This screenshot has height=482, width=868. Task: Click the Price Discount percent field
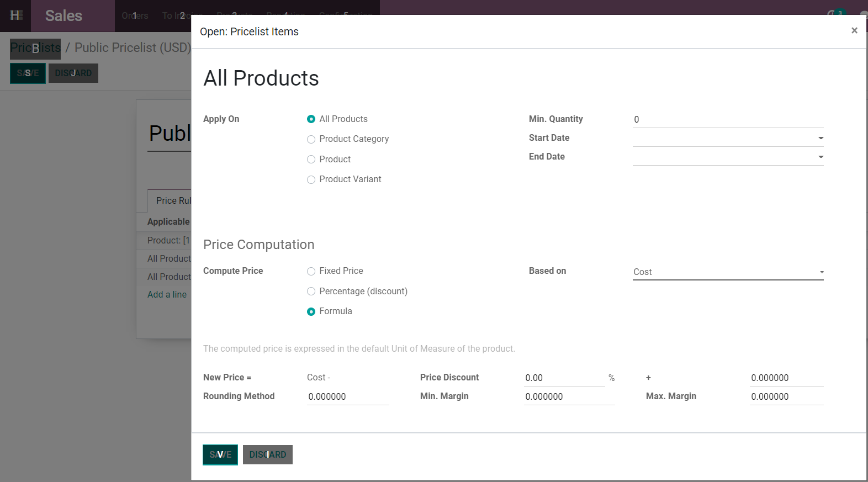tap(564, 378)
